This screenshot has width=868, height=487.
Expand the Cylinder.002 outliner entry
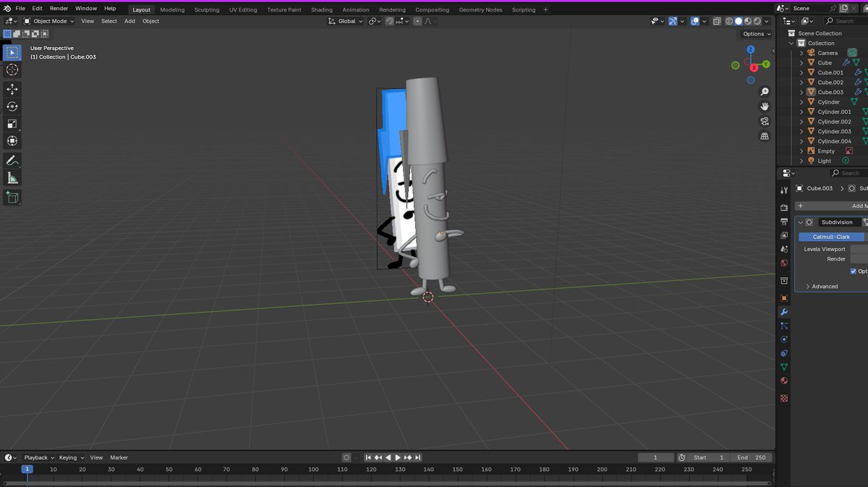(801, 122)
